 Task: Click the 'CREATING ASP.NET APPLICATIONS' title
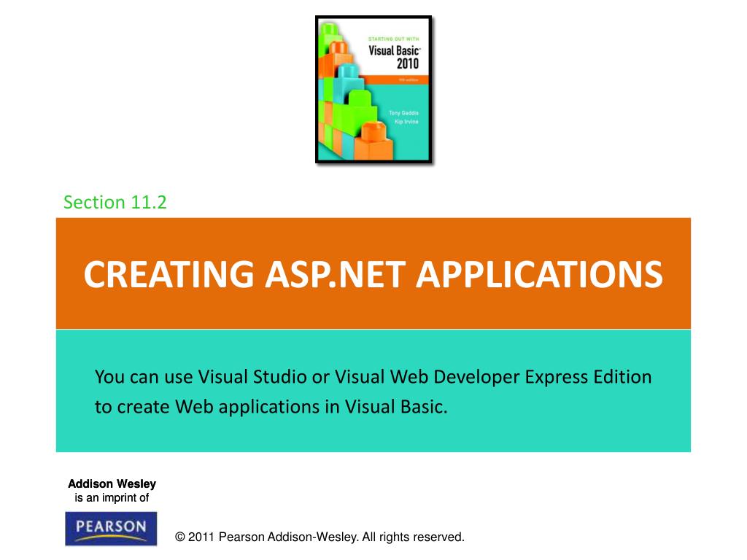point(373,274)
